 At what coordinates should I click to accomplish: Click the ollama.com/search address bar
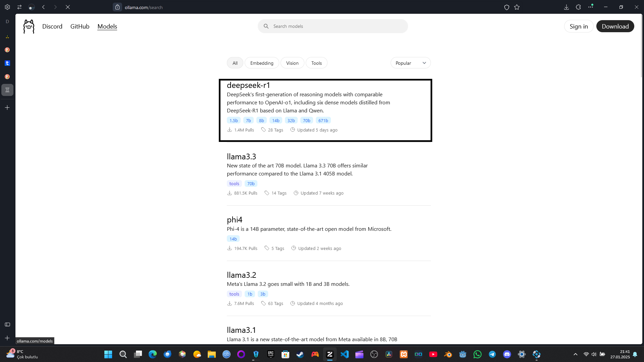(144, 7)
